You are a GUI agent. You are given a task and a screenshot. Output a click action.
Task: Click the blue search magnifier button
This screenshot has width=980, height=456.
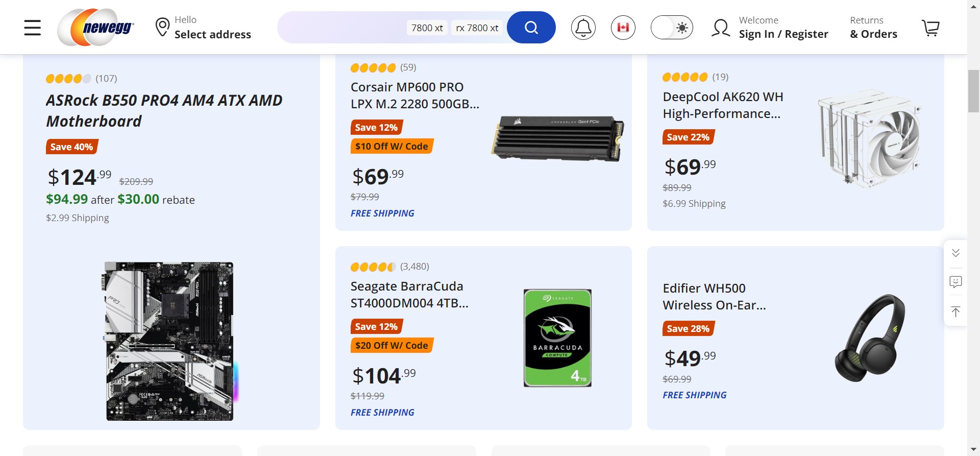coord(531,28)
